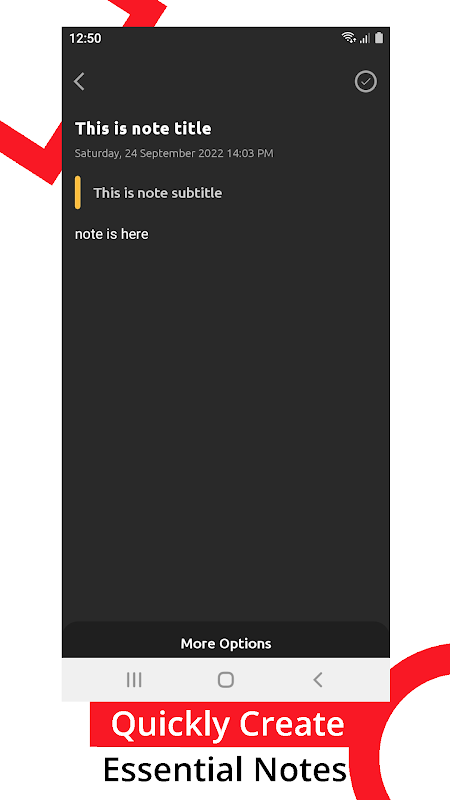The height and width of the screenshot is (800, 450).
Task: Edit the "This is note title" field
Action: click(x=143, y=129)
